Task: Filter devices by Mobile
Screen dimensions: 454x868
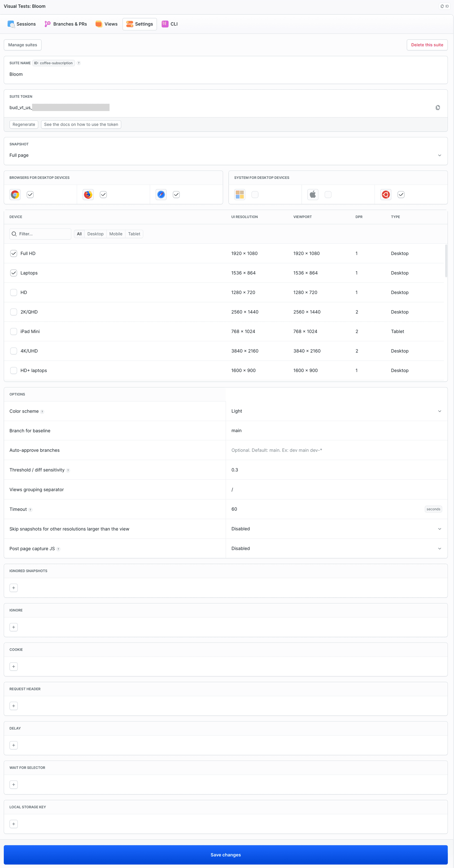Action: tap(116, 234)
